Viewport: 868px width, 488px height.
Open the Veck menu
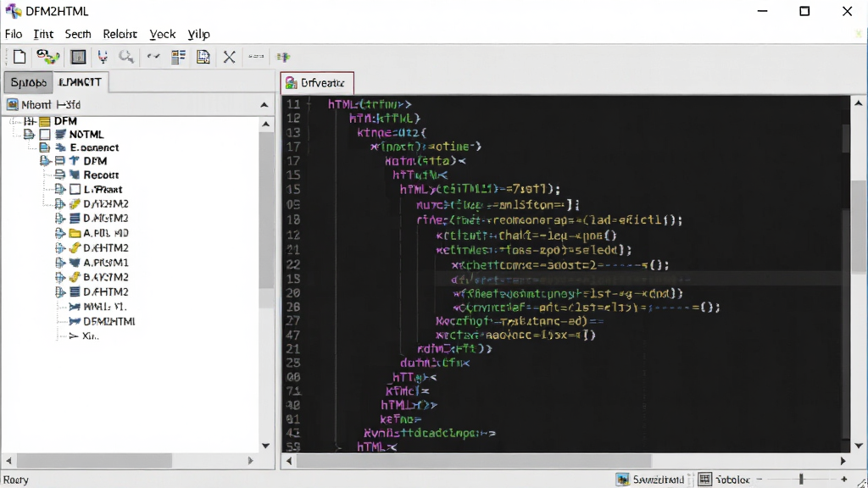(x=162, y=34)
